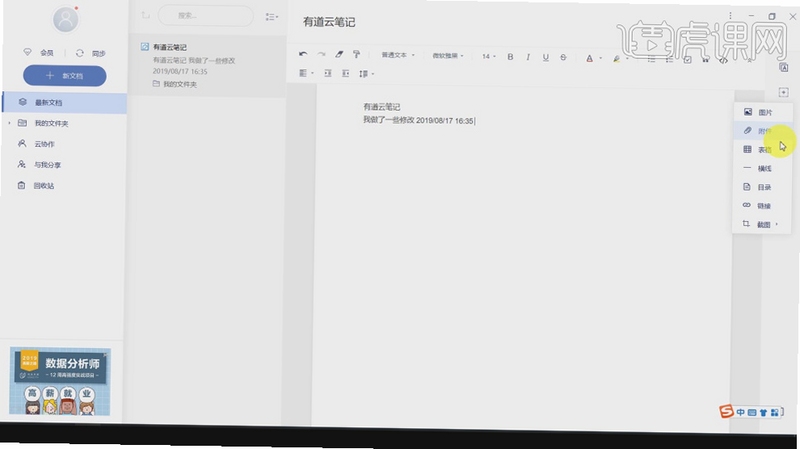Expand the 我的文件夹 tree arrow
800x449 pixels.
click(9, 123)
